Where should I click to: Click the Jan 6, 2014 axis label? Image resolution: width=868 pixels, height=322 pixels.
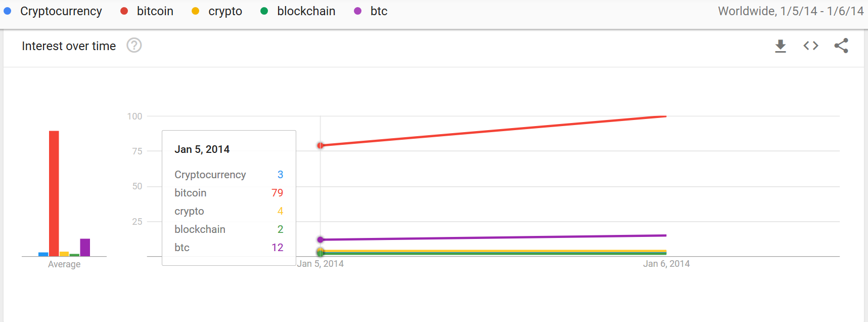tap(666, 264)
